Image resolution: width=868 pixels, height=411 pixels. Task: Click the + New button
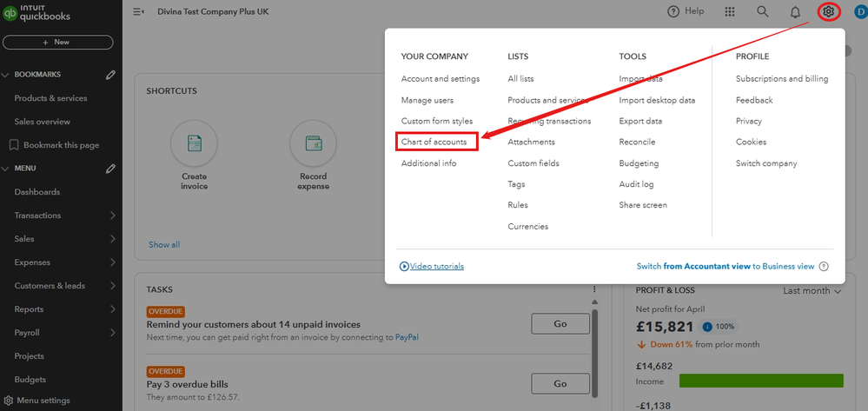pos(58,42)
